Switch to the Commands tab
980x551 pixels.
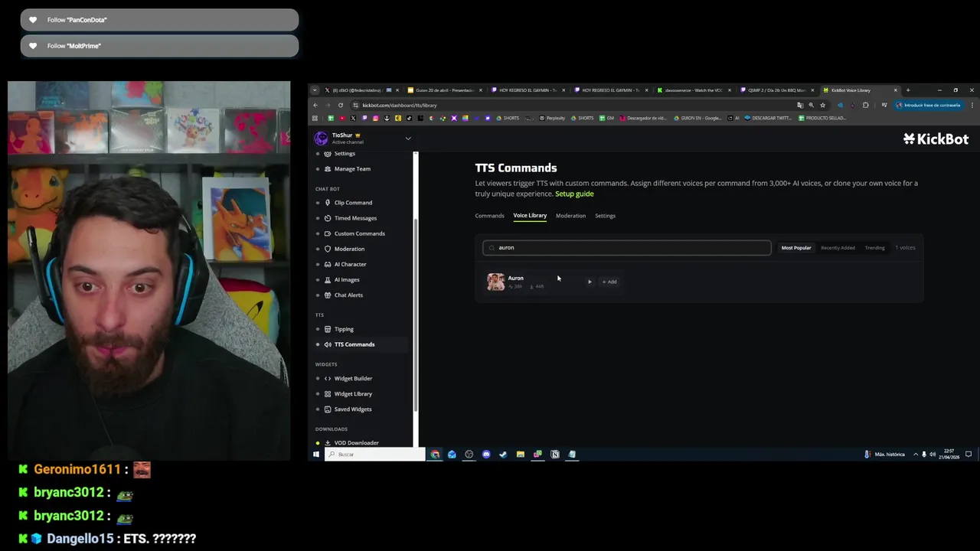(x=489, y=216)
